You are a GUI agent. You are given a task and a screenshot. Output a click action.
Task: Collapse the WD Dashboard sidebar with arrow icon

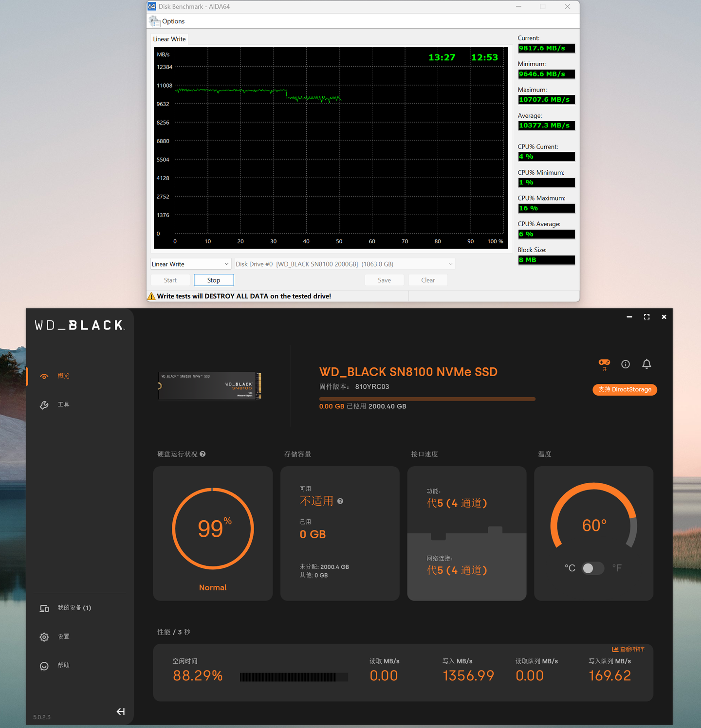pyautogui.click(x=121, y=711)
